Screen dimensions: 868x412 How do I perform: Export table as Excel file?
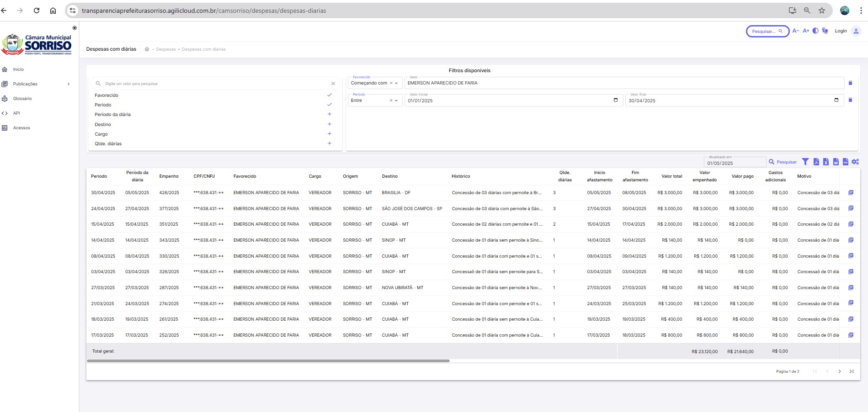pyautogui.click(x=826, y=162)
